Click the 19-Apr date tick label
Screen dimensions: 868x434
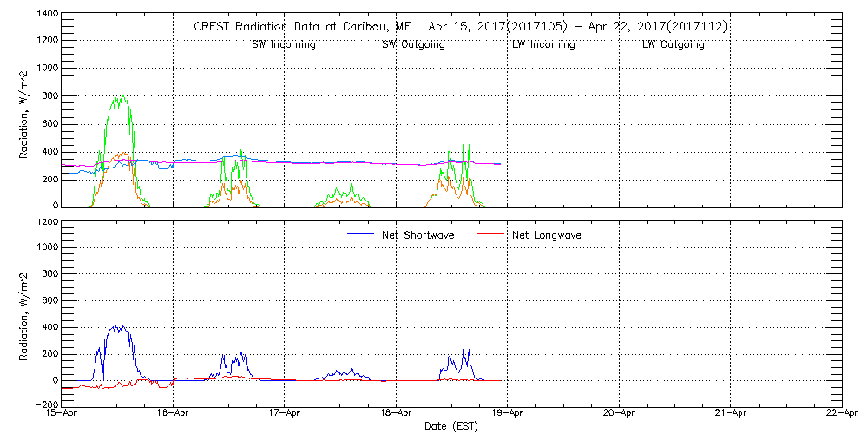(x=508, y=414)
